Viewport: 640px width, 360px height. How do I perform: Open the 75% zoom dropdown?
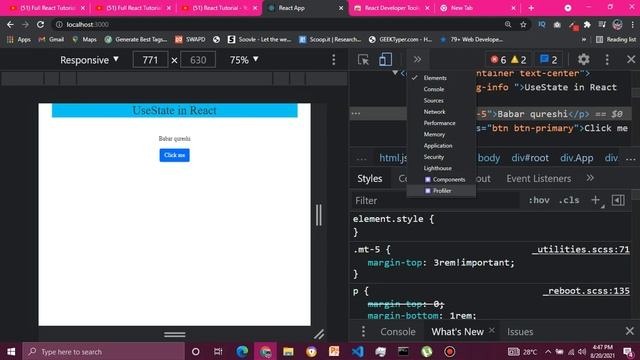[x=244, y=60]
